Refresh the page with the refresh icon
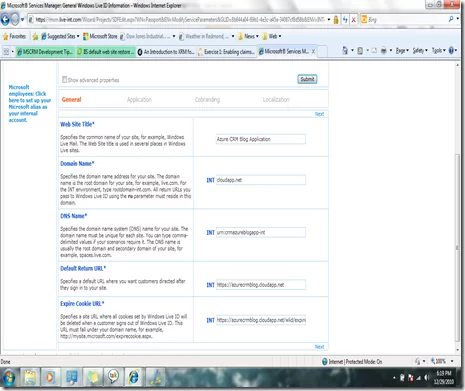Image resolution: width=465 pixels, height=391 pixels. 345,20
